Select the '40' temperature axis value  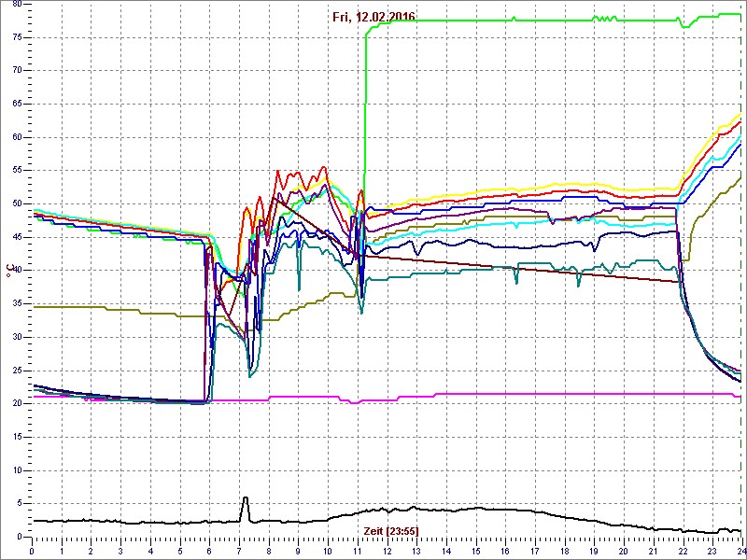pyautogui.click(x=17, y=271)
